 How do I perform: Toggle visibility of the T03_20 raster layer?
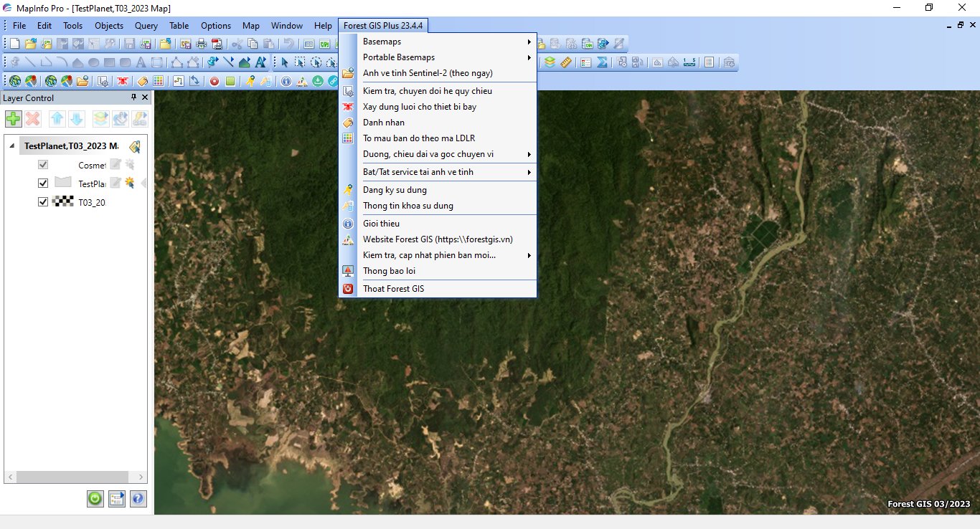pos(43,202)
